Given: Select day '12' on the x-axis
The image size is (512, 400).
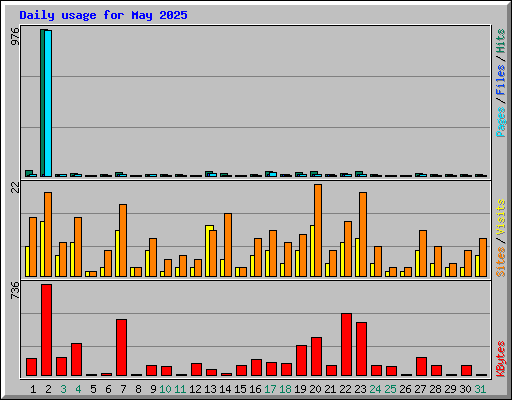Looking at the screenshot, I should 195,389.
